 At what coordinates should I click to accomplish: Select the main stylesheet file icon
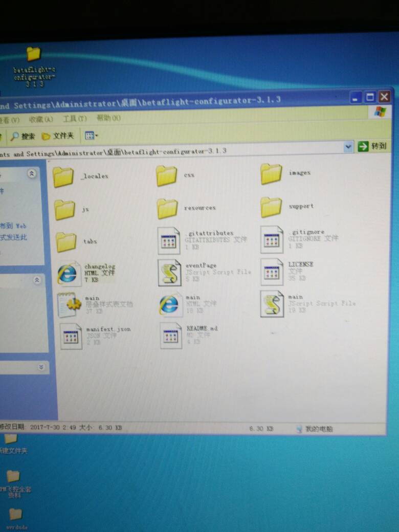(69, 305)
